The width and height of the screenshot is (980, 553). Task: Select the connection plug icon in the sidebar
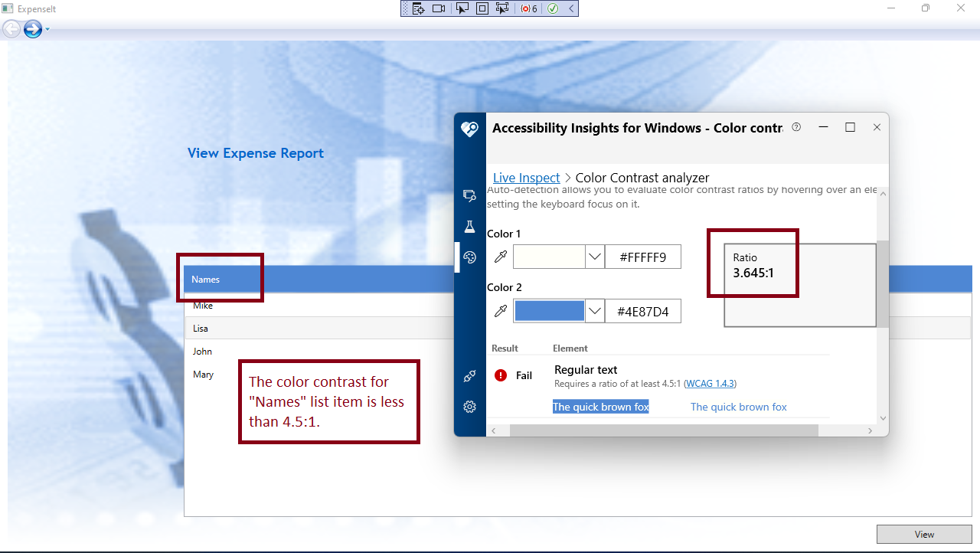(x=469, y=376)
